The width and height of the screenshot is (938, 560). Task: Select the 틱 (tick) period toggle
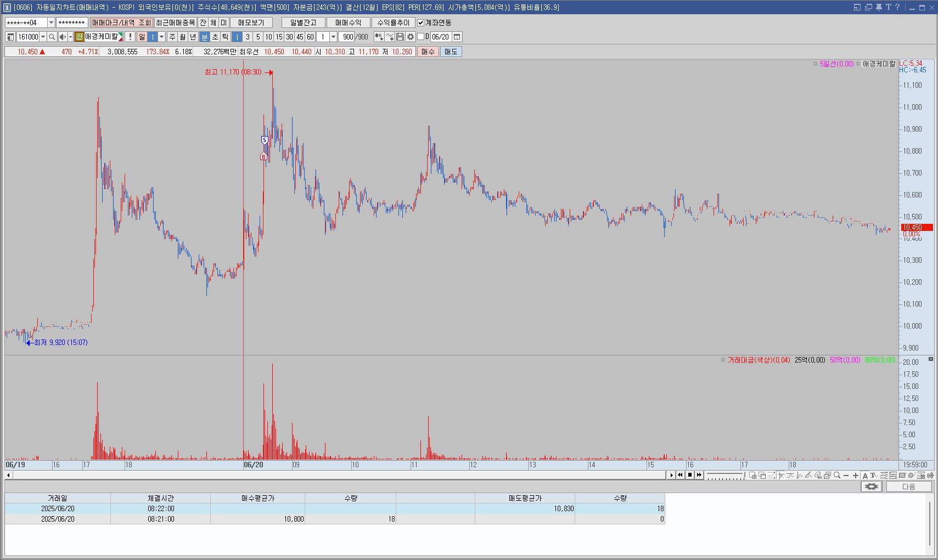(226, 37)
